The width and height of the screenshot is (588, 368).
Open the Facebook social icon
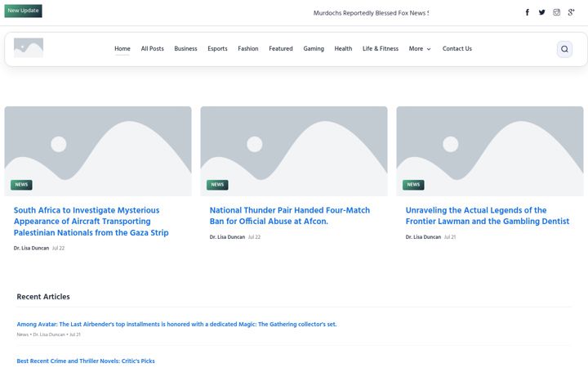click(528, 12)
